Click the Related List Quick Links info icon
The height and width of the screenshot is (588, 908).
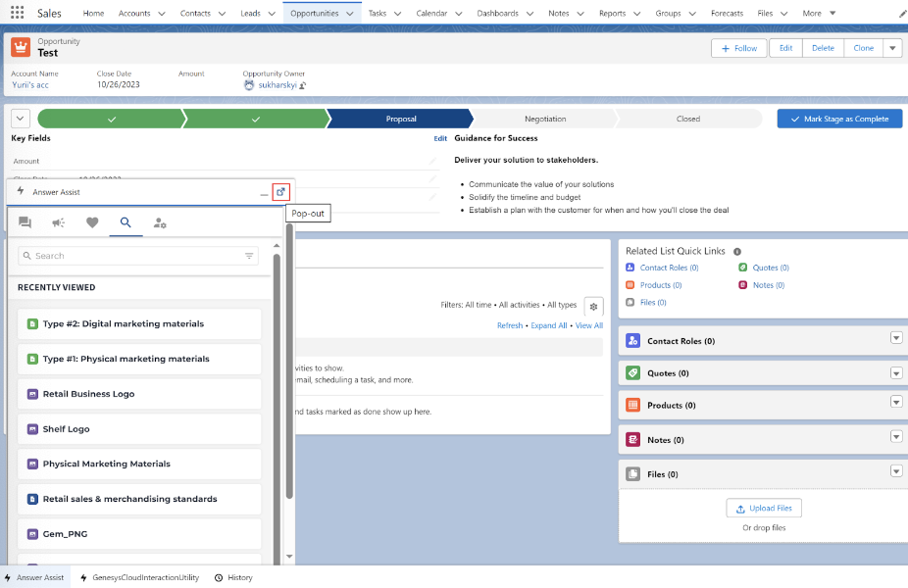(737, 252)
